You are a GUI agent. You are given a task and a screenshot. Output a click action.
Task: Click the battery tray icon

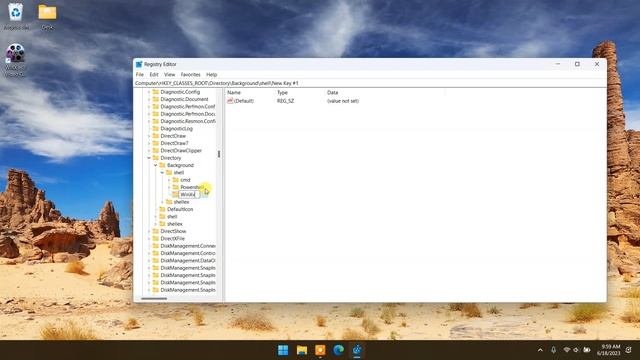587,350
